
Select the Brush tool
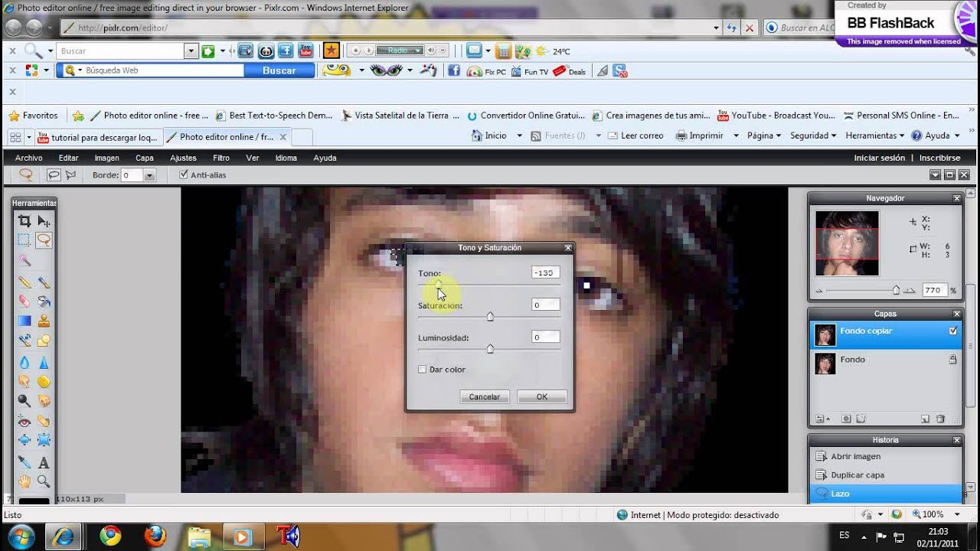point(44,282)
